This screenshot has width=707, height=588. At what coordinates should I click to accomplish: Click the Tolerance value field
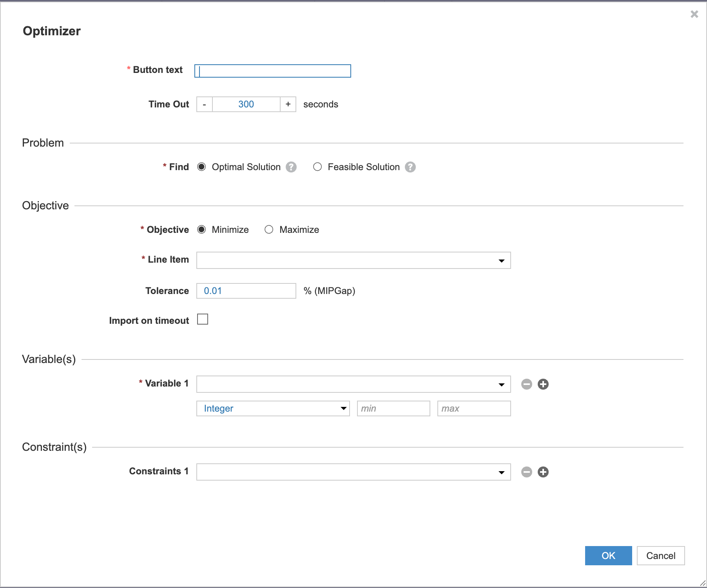(x=246, y=290)
